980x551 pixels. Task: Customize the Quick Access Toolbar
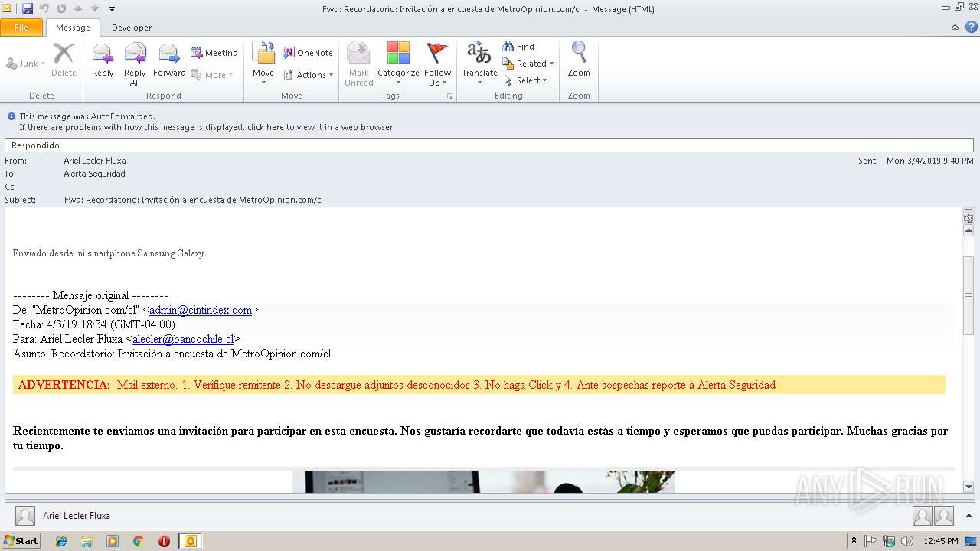[112, 9]
